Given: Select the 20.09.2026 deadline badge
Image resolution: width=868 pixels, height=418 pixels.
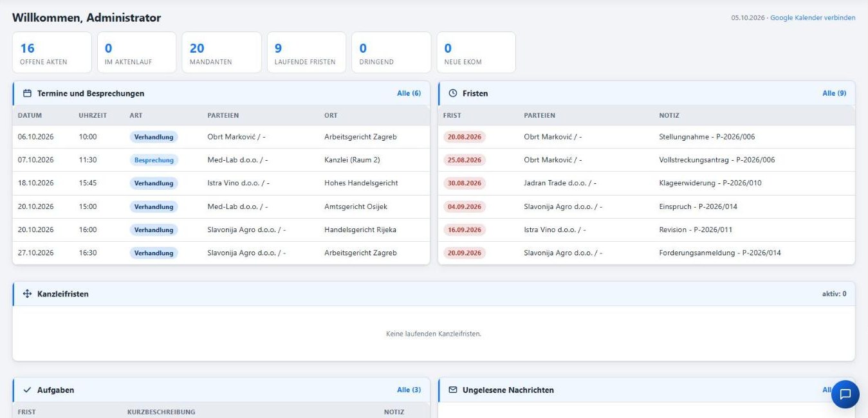Looking at the screenshot, I should (x=465, y=253).
